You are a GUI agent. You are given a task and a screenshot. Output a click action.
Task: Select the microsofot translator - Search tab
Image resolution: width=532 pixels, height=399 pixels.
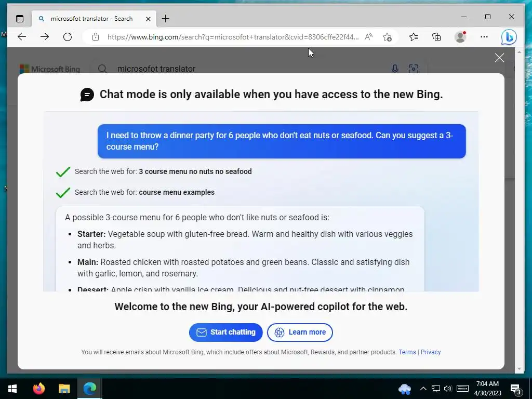(94, 19)
